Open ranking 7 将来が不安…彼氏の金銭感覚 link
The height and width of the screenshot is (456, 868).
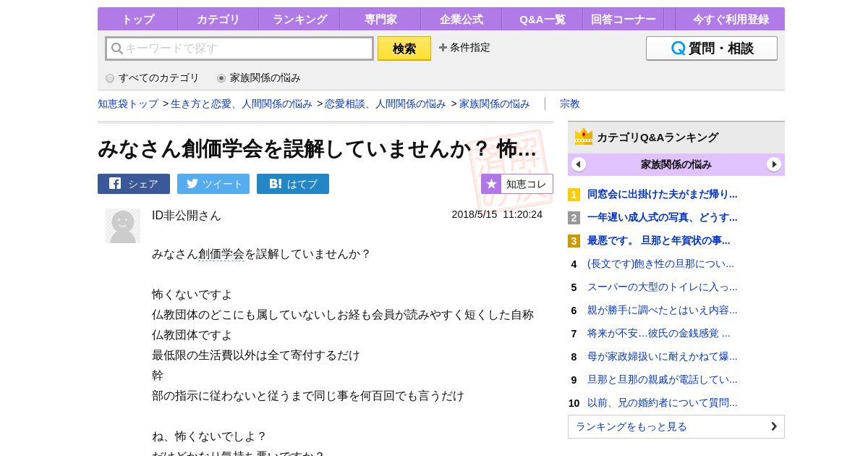pos(659,333)
